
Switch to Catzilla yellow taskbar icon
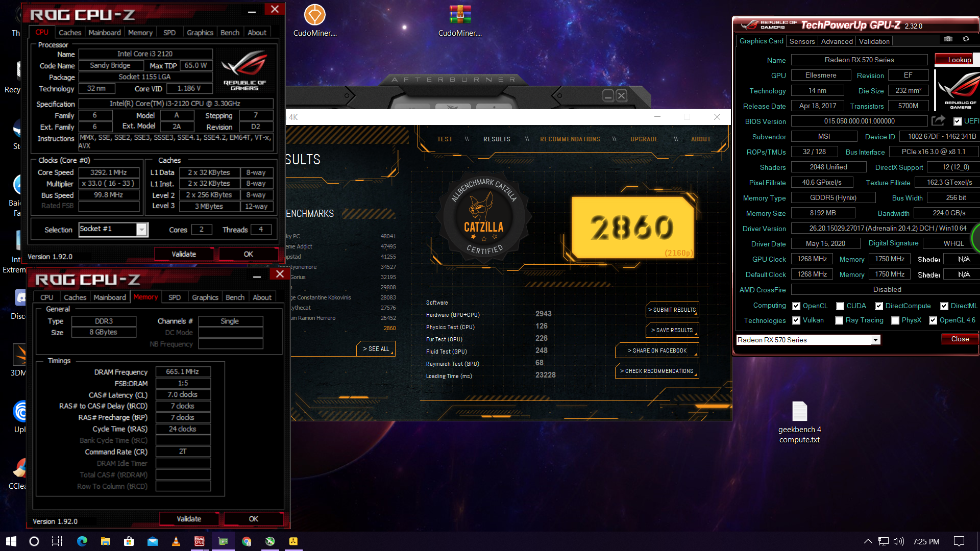point(293,541)
